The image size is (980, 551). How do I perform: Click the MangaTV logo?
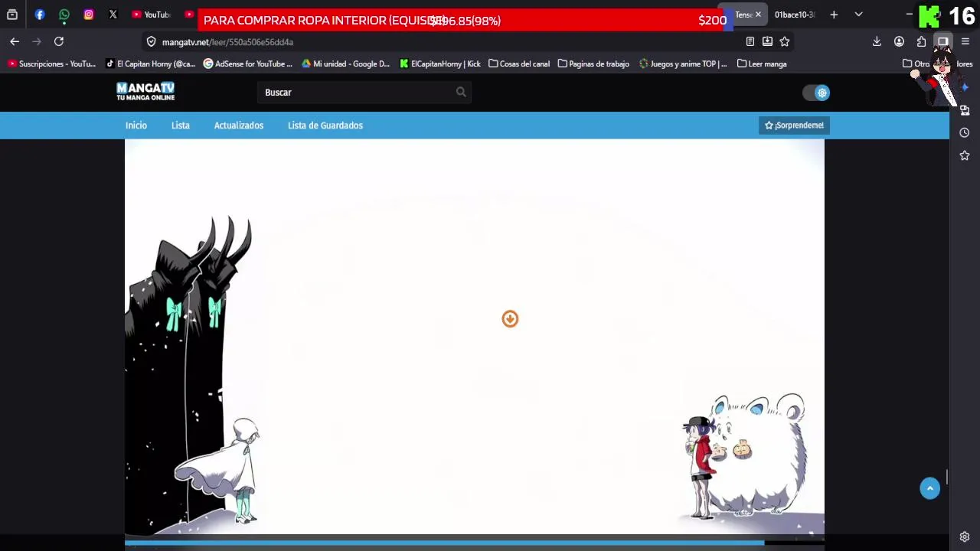coord(145,92)
